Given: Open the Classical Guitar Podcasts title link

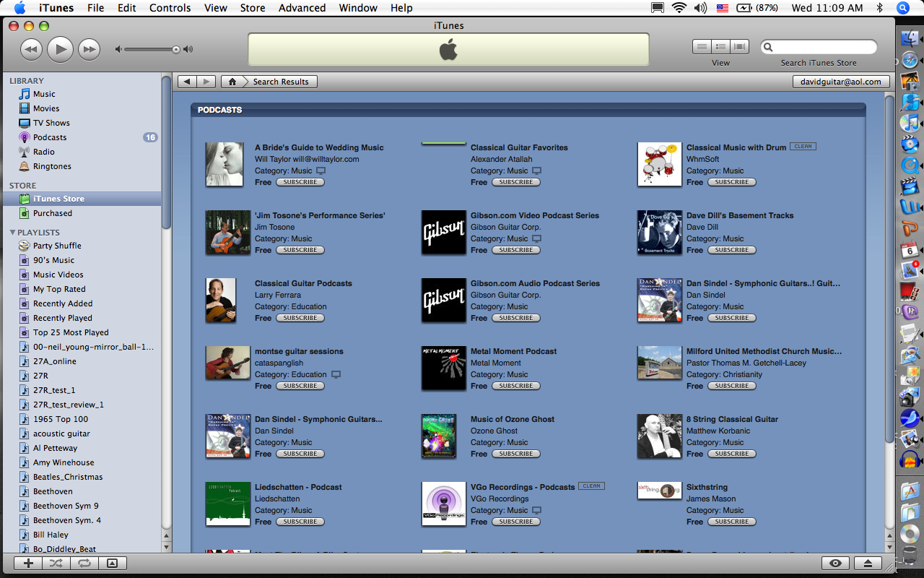Looking at the screenshot, I should 303,283.
